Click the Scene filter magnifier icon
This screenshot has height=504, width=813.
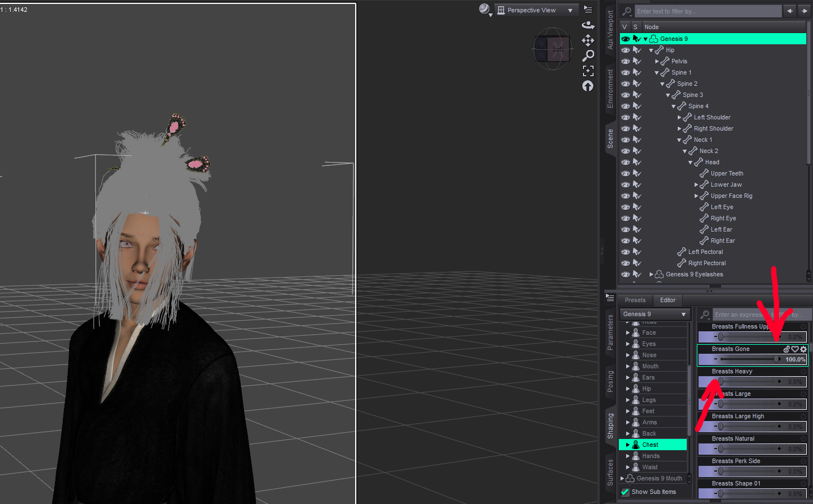pyautogui.click(x=627, y=11)
